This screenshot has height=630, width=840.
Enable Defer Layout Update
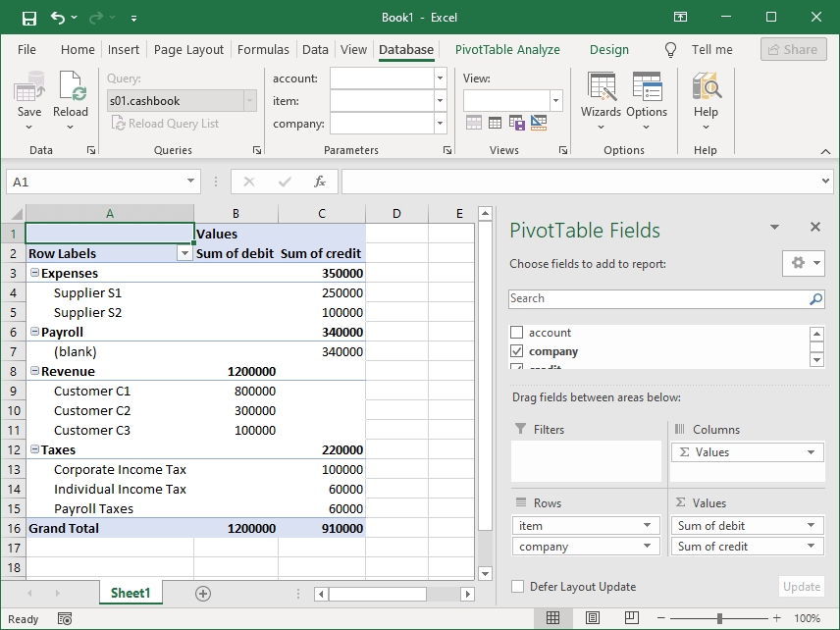pos(515,586)
